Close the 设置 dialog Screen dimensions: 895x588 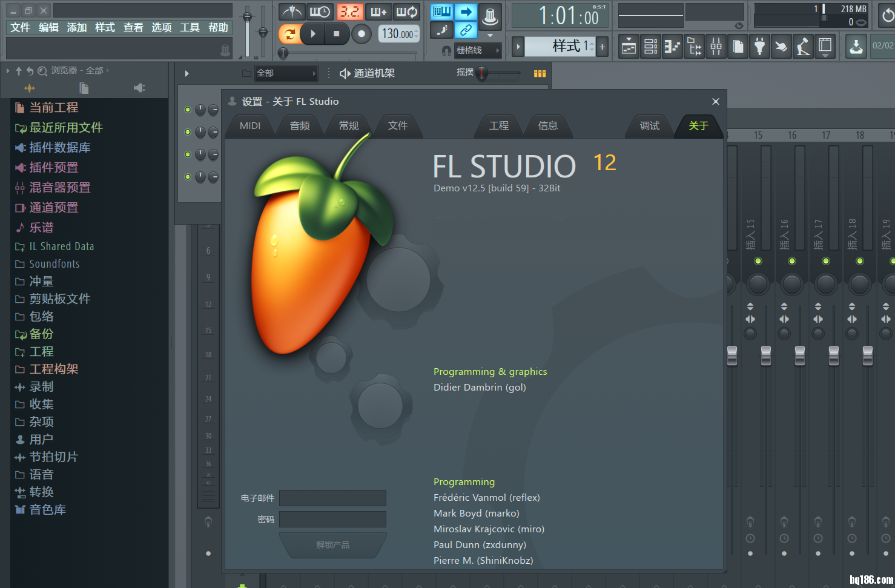(x=716, y=101)
